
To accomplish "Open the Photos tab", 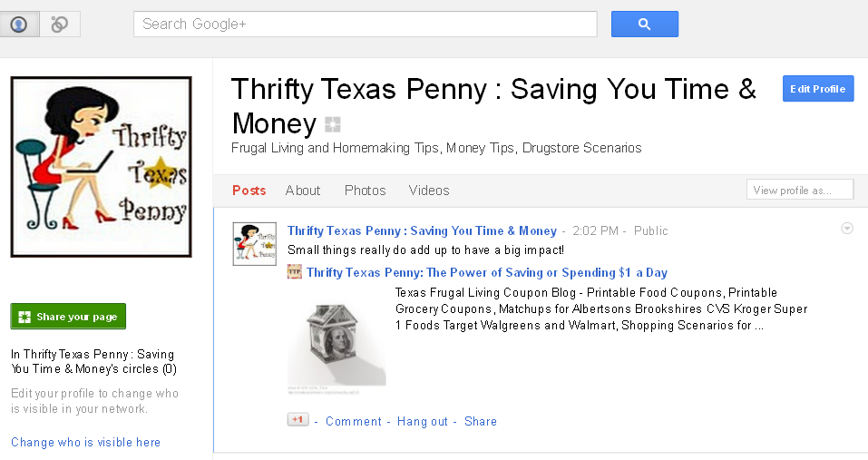I will pyautogui.click(x=365, y=191).
